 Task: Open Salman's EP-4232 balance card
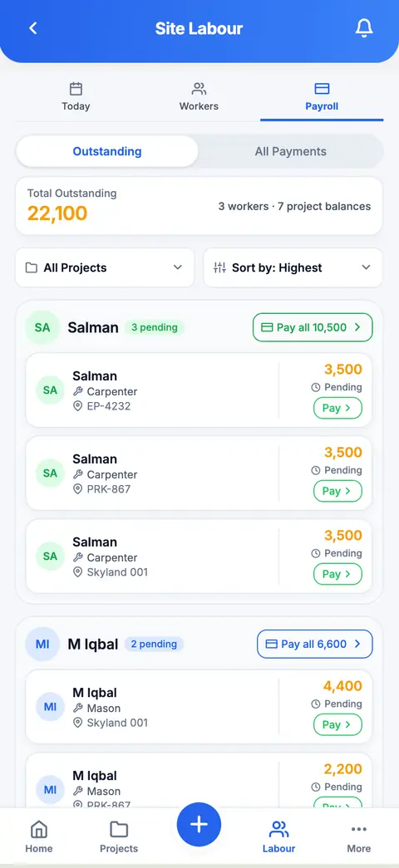point(199,390)
